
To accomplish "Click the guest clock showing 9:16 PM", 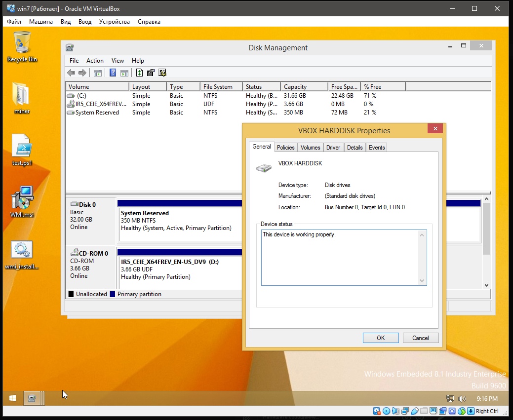I will (x=487, y=398).
